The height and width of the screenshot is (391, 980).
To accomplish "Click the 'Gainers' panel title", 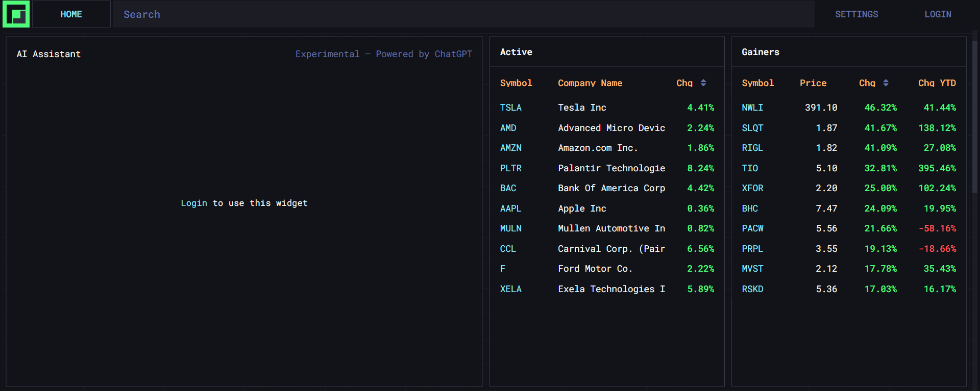I will point(761,52).
